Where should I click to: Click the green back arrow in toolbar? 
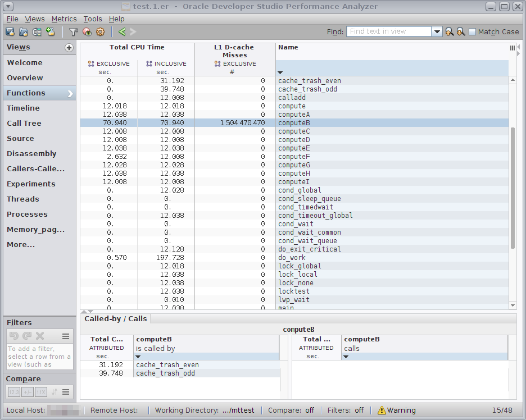pos(122,32)
